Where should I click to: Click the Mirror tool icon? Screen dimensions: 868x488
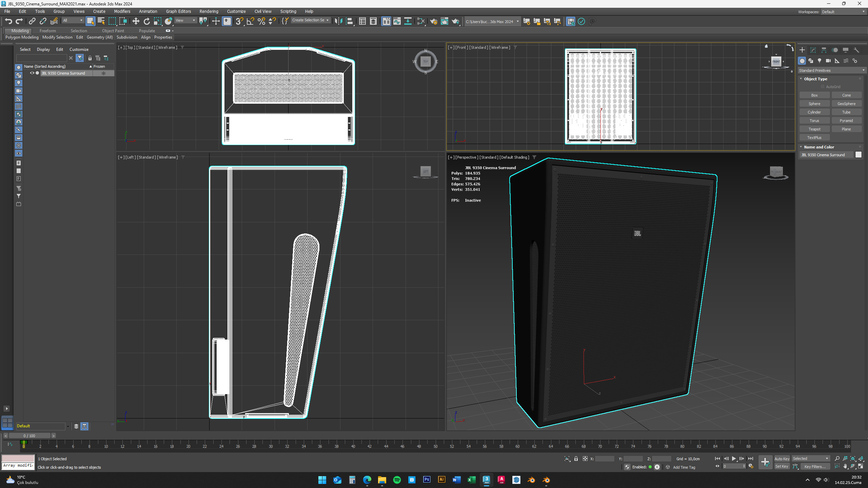coord(338,21)
